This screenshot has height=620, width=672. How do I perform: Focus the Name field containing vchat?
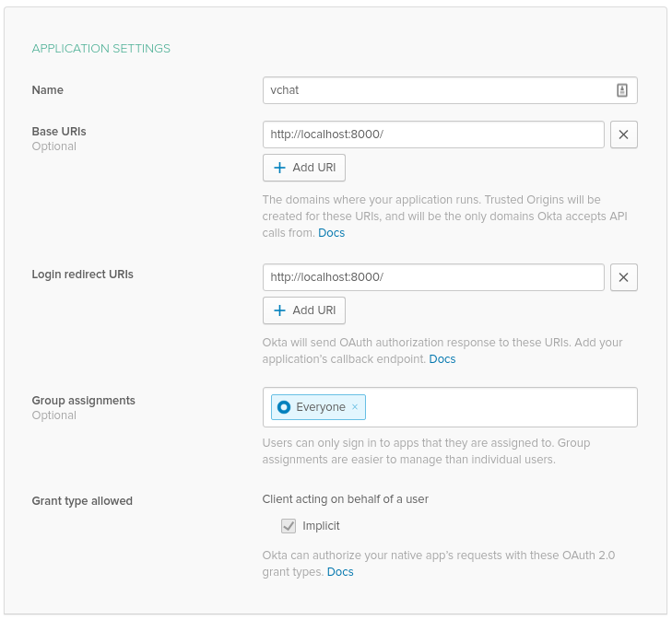[433, 90]
